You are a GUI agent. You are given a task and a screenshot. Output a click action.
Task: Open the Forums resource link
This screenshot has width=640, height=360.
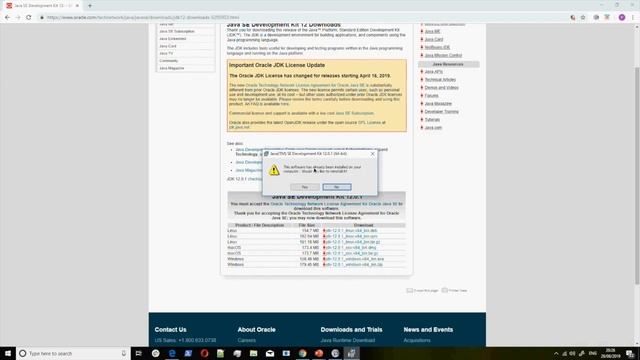[x=431, y=96]
